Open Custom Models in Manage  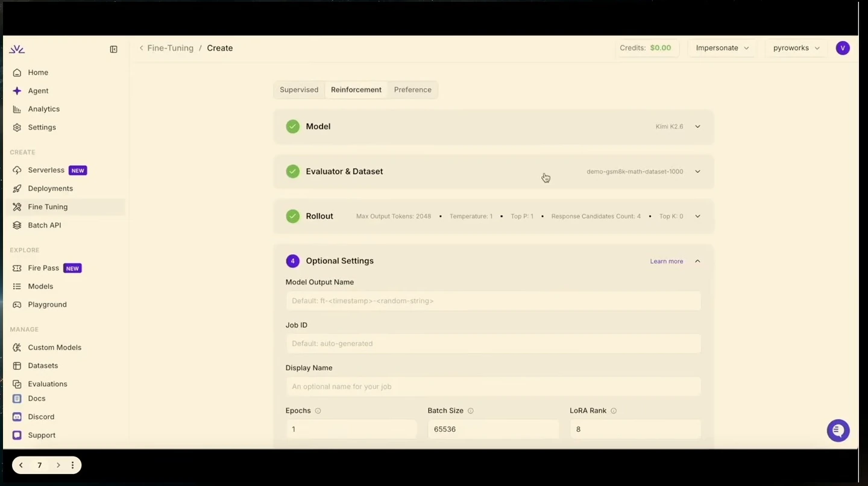[x=54, y=347]
